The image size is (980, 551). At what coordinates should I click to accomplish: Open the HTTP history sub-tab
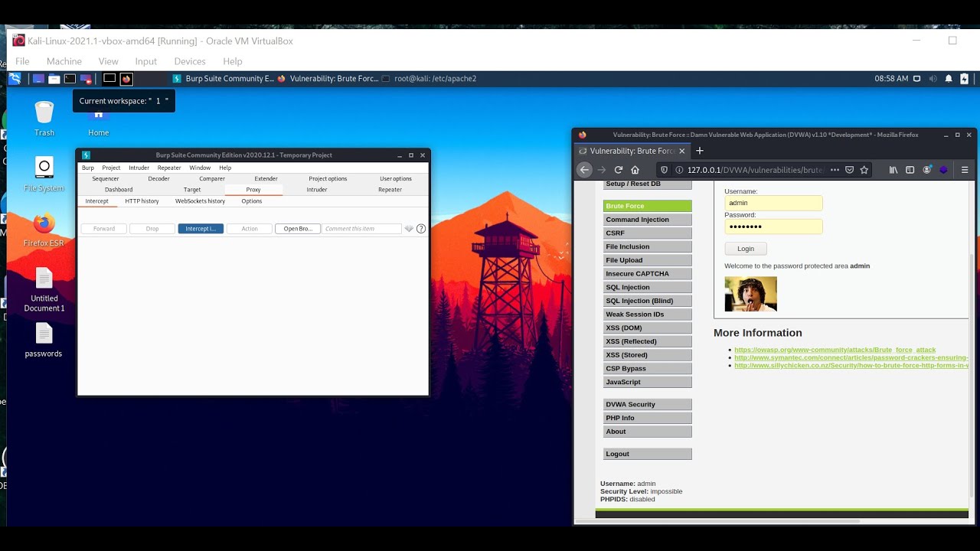[x=142, y=201]
